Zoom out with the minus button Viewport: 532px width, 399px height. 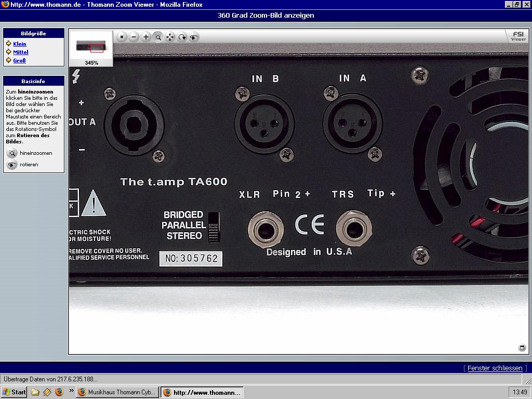point(134,37)
